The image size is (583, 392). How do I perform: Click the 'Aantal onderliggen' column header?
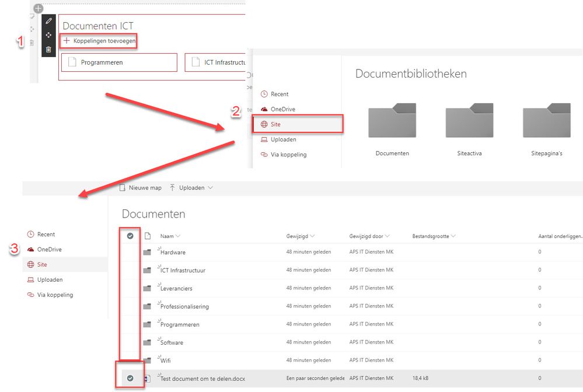click(x=560, y=236)
